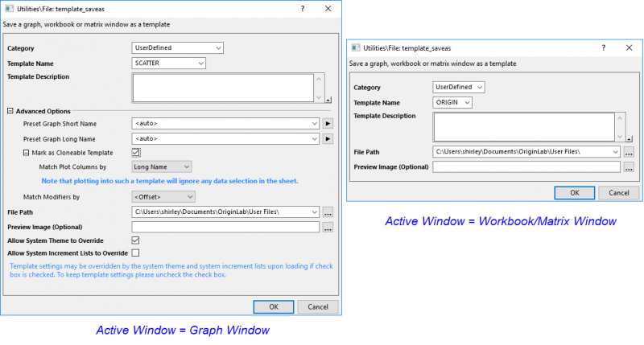The height and width of the screenshot is (345, 644).
Task: Browse Preview Image in graph window dialog
Action: click(x=328, y=227)
